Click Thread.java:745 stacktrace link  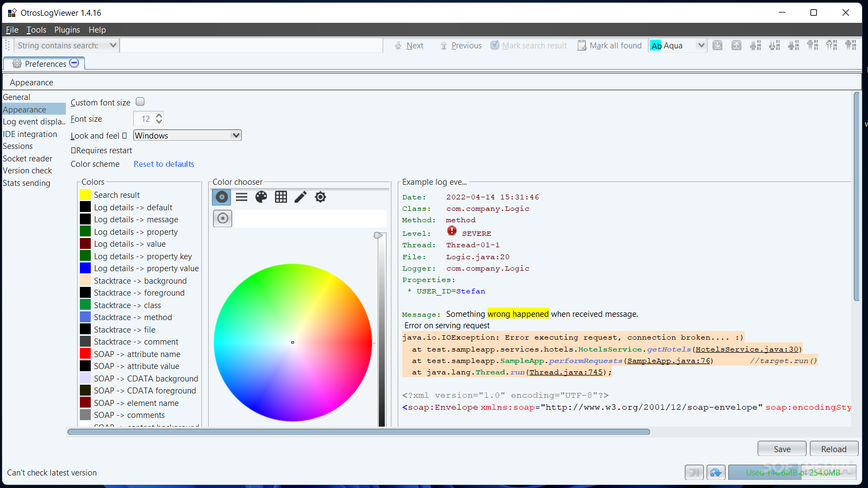click(566, 372)
